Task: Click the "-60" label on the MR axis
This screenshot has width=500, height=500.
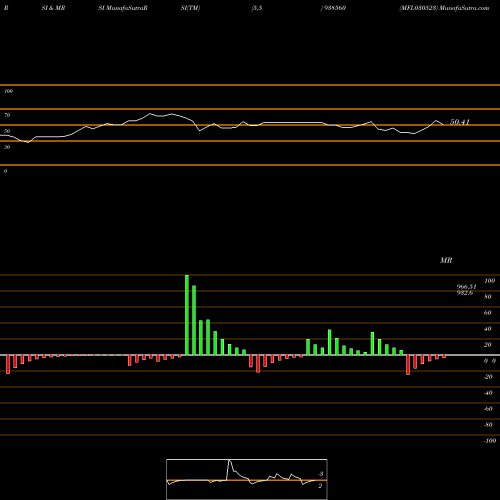Action: pyautogui.click(x=488, y=409)
